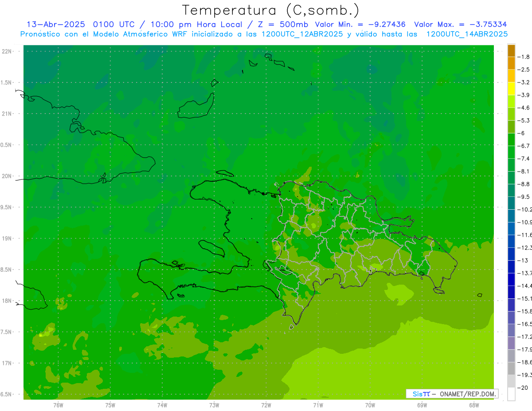Click the '76W' longitude axis label

pyautogui.click(x=58, y=405)
